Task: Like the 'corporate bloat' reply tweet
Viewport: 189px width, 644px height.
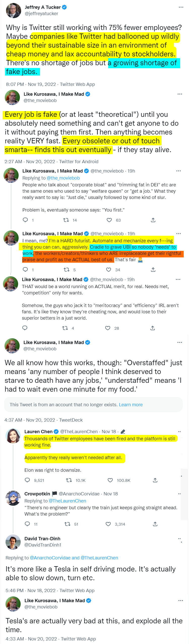Action: (x=109, y=220)
